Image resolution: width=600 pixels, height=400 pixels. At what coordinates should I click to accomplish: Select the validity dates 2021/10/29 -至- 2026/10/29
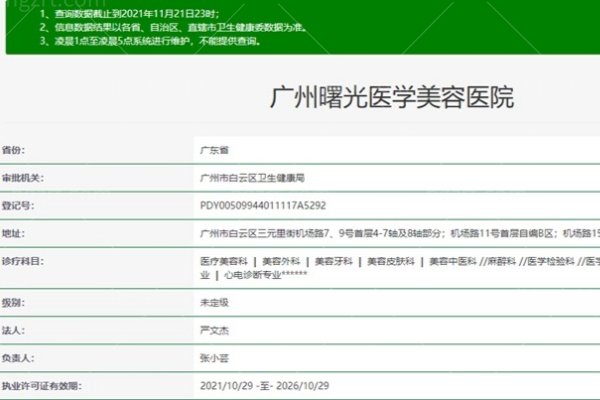point(264,386)
